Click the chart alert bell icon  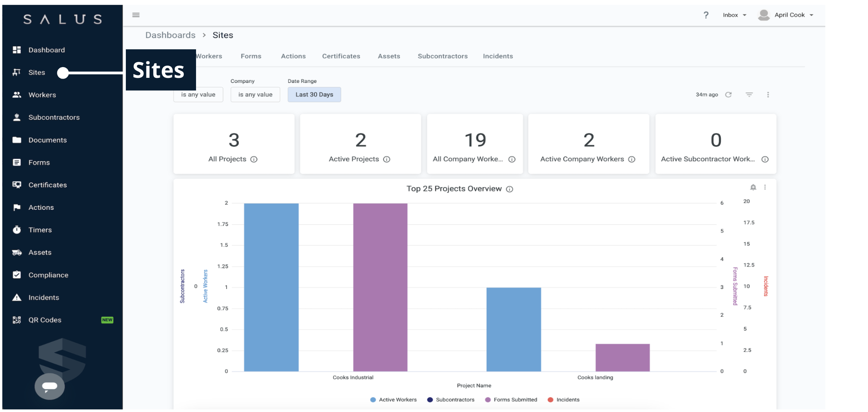pos(753,187)
